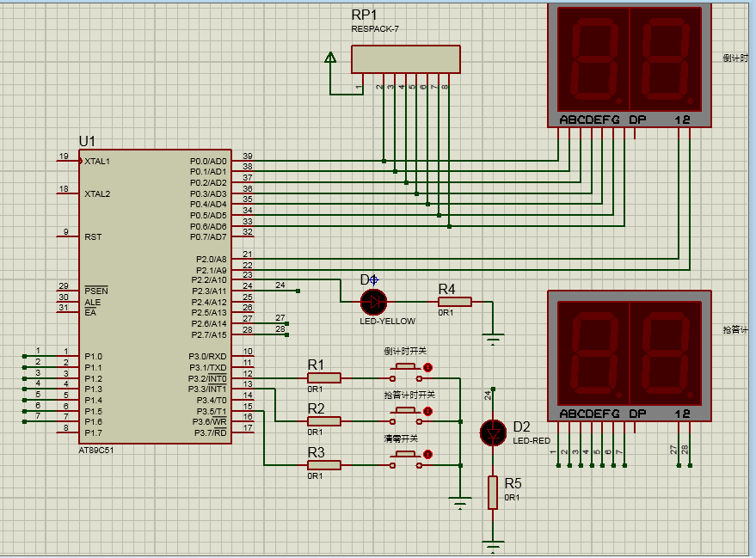Click the P1.7 pin label
756x558 pixels.
[93, 432]
